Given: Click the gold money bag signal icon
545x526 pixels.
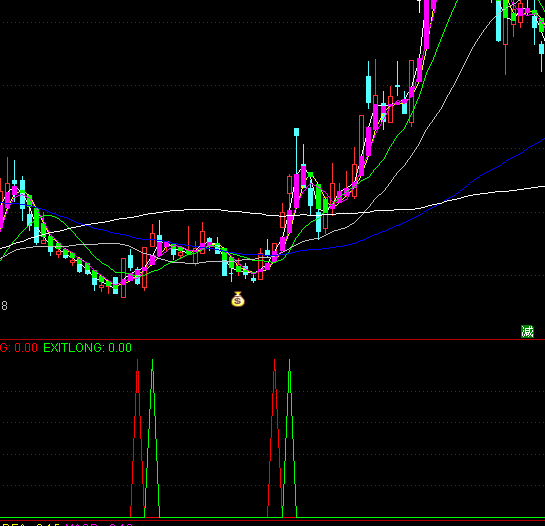Looking at the screenshot, I should (x=238, y=299).
